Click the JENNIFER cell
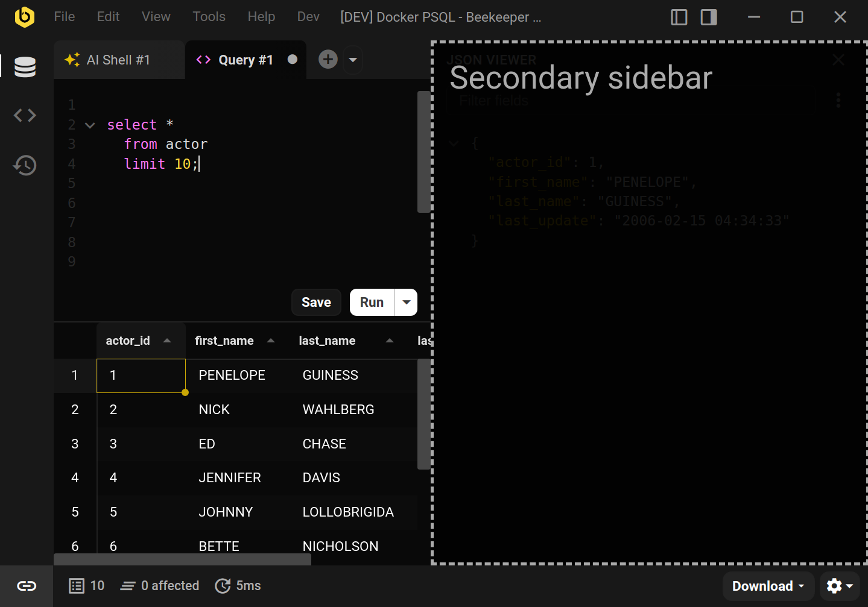Image resolution: width=868 pixels, height=607 pixels. point(237,478)
